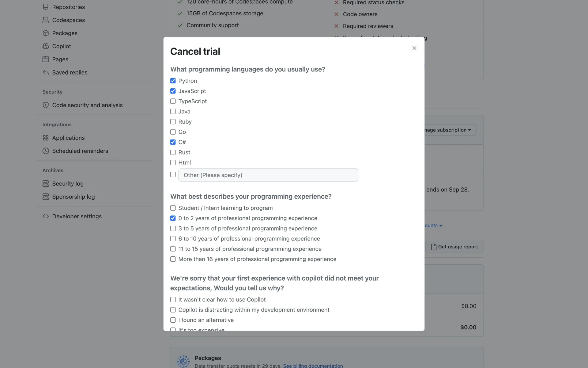
Task: Click the Cancel trial heading
Action: tap(195, 52)
